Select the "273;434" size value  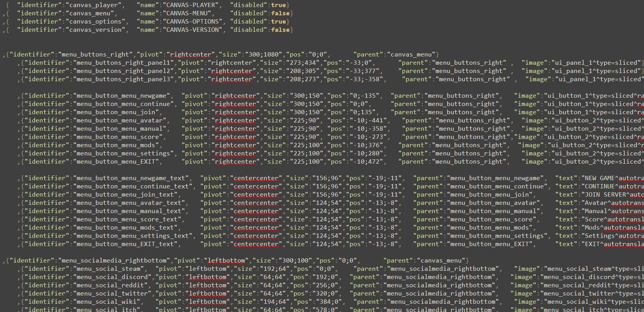pos(302,63)
